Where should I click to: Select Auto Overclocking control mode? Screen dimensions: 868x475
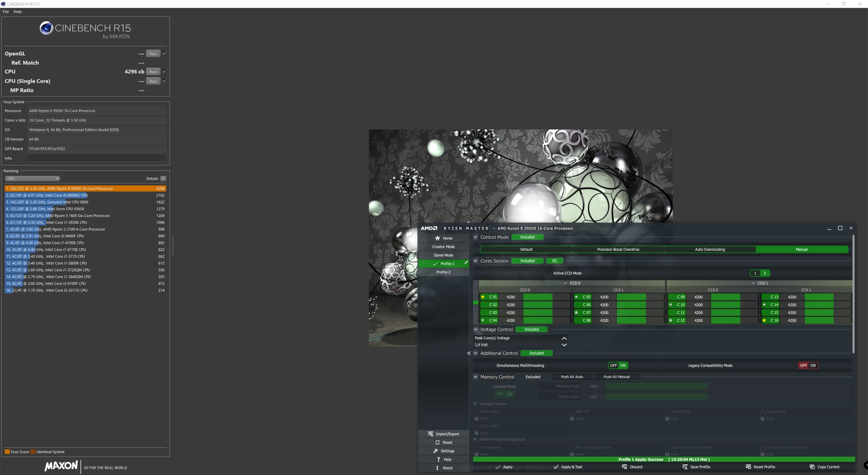(x=710, y=250)
